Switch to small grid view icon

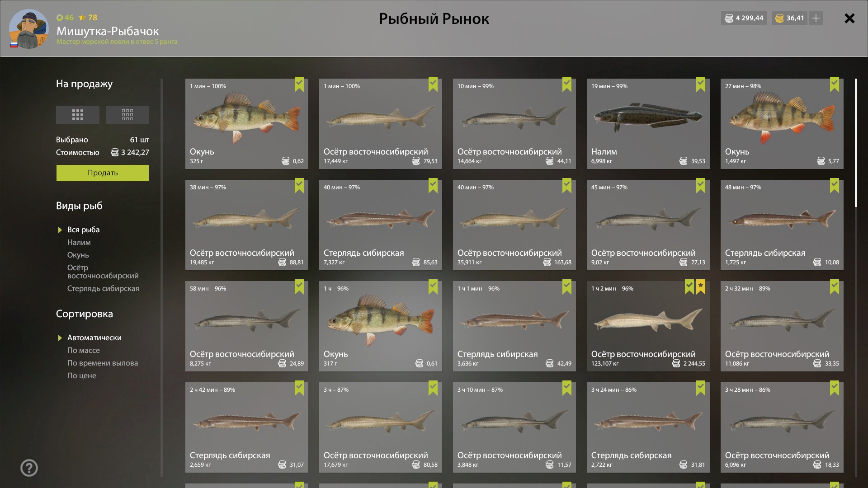[x=127, y=115]
